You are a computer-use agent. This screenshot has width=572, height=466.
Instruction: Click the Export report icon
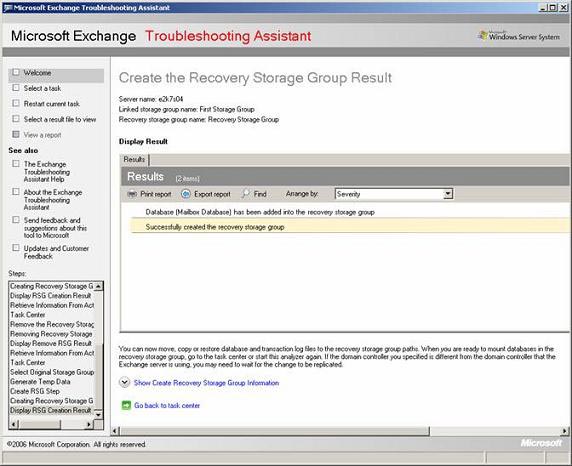click(186, 194)
